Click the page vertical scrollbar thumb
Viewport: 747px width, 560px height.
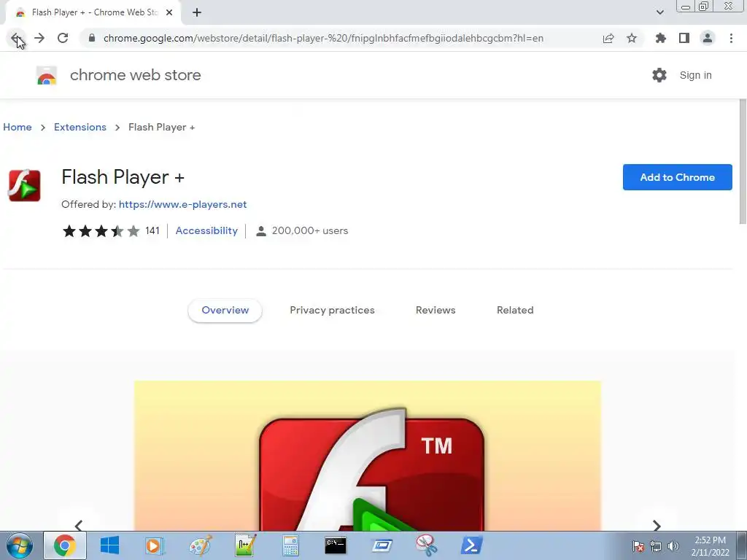tap(742, 161)
